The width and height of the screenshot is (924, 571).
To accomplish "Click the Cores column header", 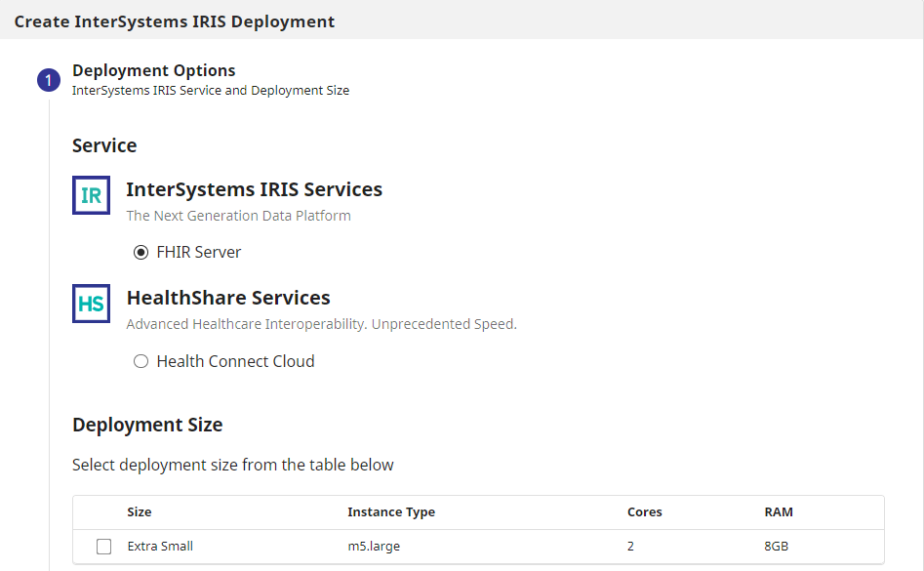I will tap(644, 511).
